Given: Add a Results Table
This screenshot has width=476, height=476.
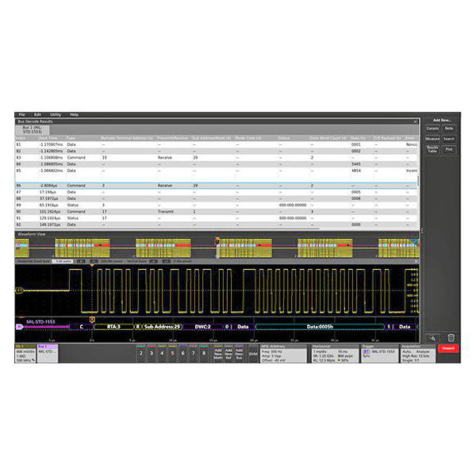Looking at the screenshot, I should tap(432, 149).
